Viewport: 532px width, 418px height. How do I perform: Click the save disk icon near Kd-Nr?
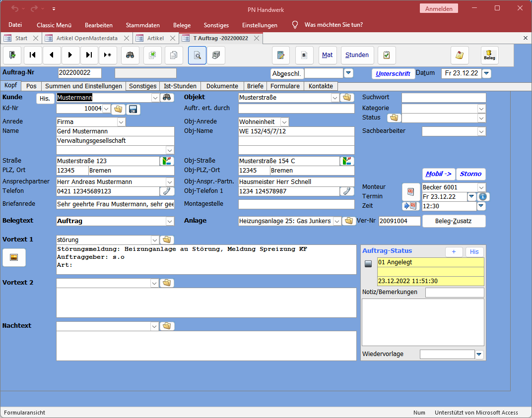(133, 109)
